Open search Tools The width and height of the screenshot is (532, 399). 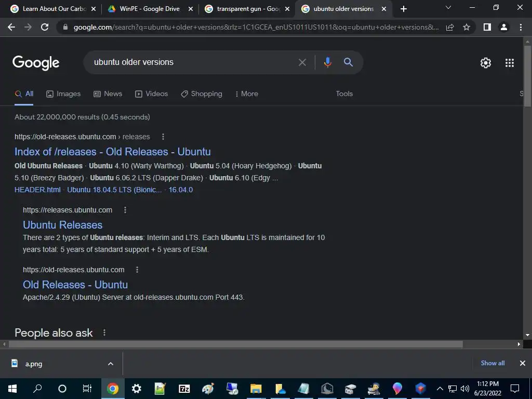tap(344, 94)
